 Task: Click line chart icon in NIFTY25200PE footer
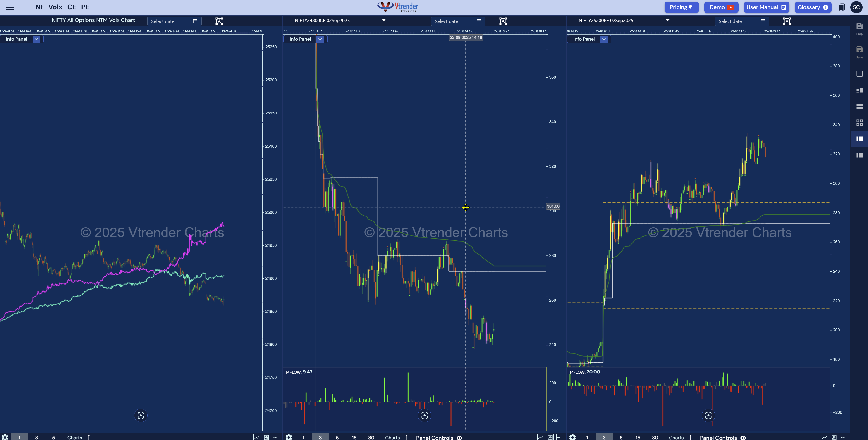[x=824, y=437]
